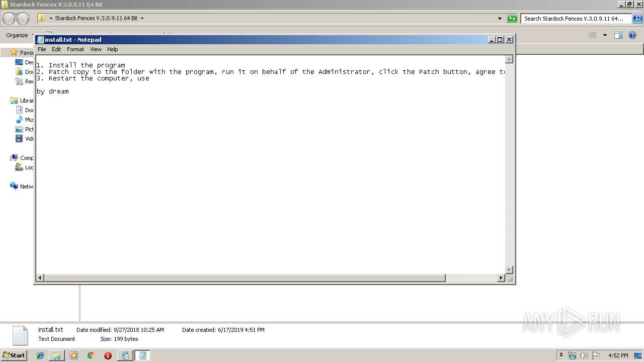
Task: Click the Action Center flag tray icon
Action: pyautogui.click(x=596, y=355)
